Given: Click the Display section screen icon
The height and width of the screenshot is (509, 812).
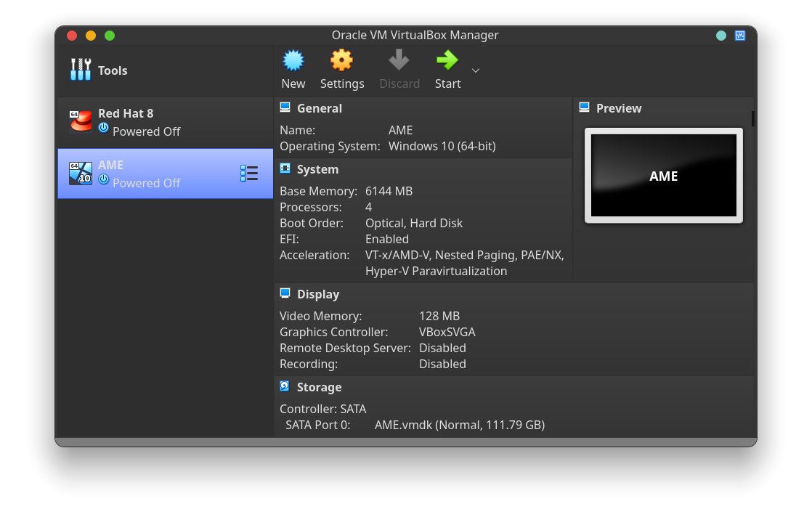Looking at the screenshot, I should coord(285,293).
